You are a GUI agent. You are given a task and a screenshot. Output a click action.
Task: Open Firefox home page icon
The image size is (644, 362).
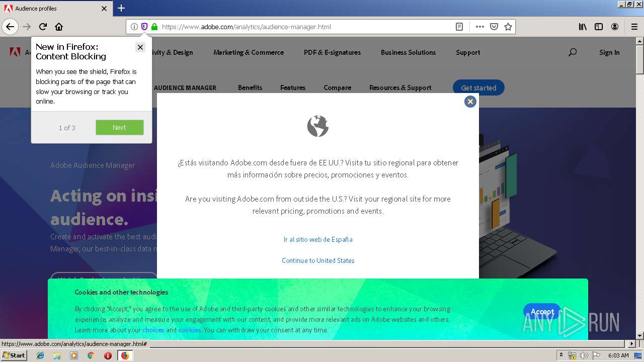pos(59,27)
